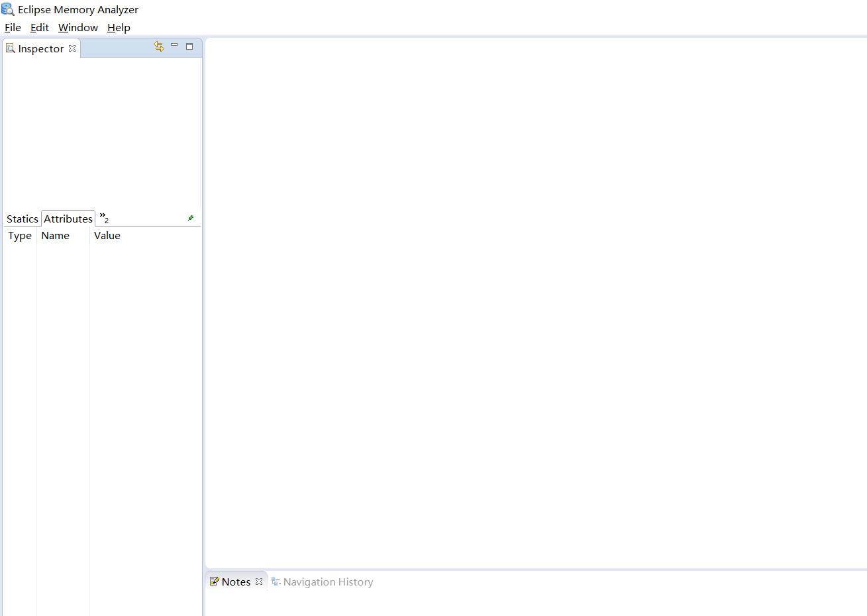Toggle the Notes tab closed
867x616 pixels.
[258, 581]
